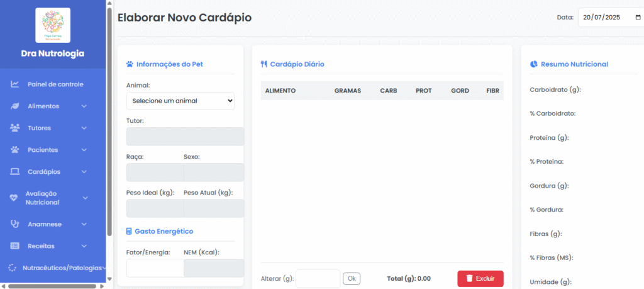Click the Avaliação Nutricional heartbeat icon

14,198
